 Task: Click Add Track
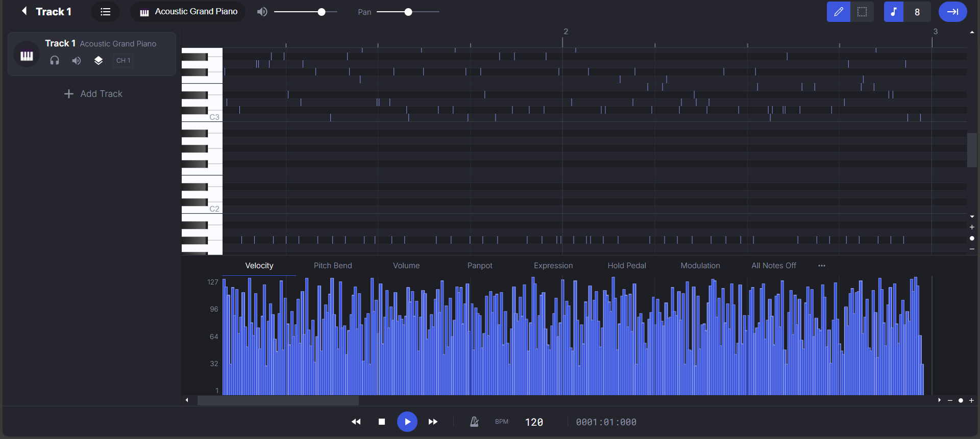[93, 94]
